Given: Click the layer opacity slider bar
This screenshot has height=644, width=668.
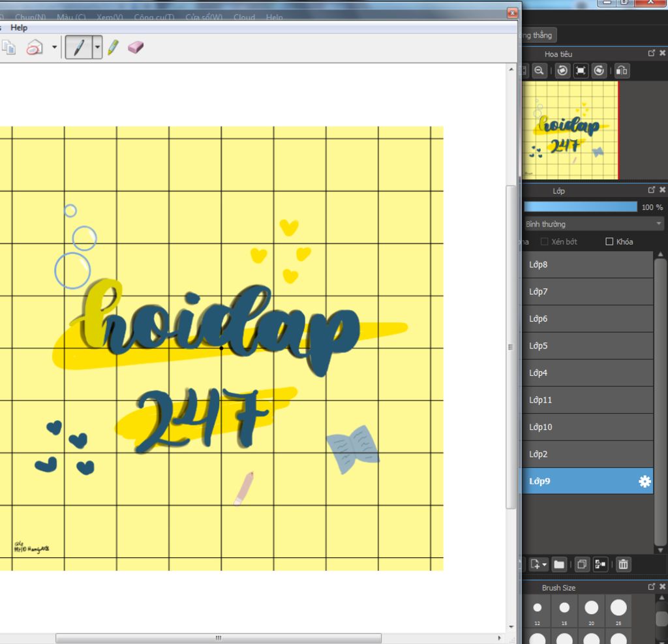Looking at the screenshot, I should 580,207.
